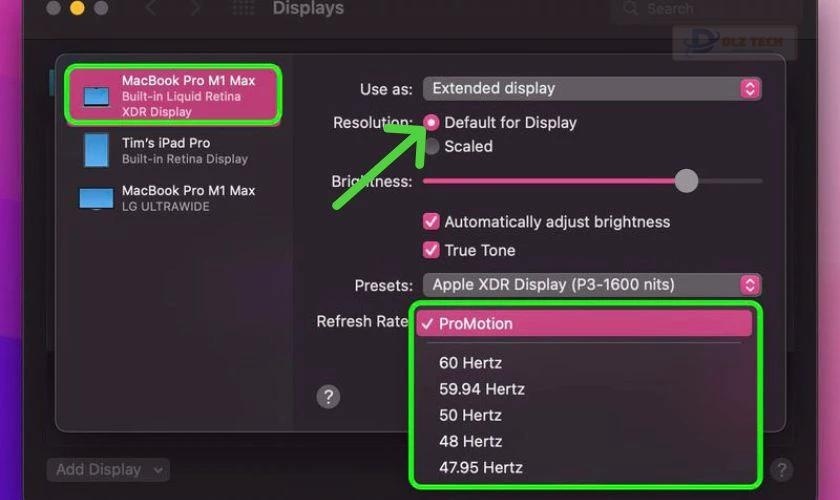This screenshot has width=840, height=500.
Task: Go back with the toolbar back arrow
Action: (x=152, y=8)
